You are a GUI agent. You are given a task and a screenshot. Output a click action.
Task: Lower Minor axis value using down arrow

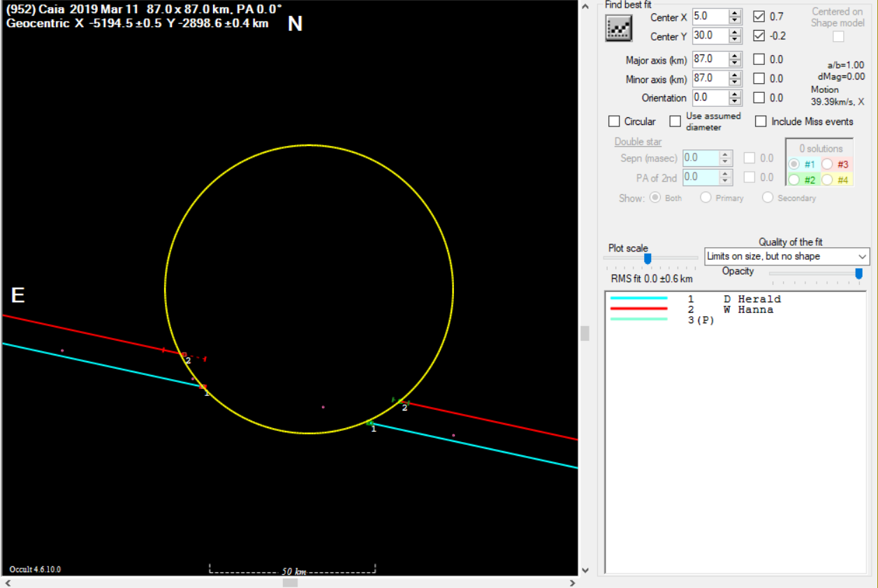coord(735,82)
